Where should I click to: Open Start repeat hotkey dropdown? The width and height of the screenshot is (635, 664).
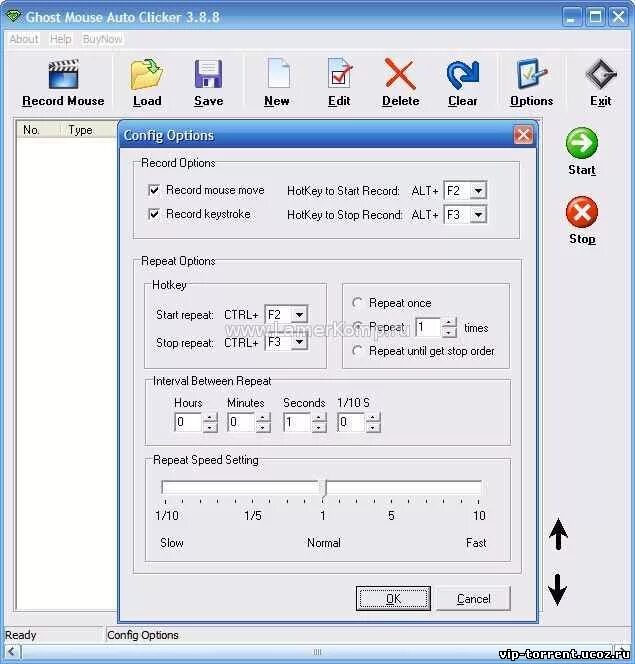(x=299, y=315)
